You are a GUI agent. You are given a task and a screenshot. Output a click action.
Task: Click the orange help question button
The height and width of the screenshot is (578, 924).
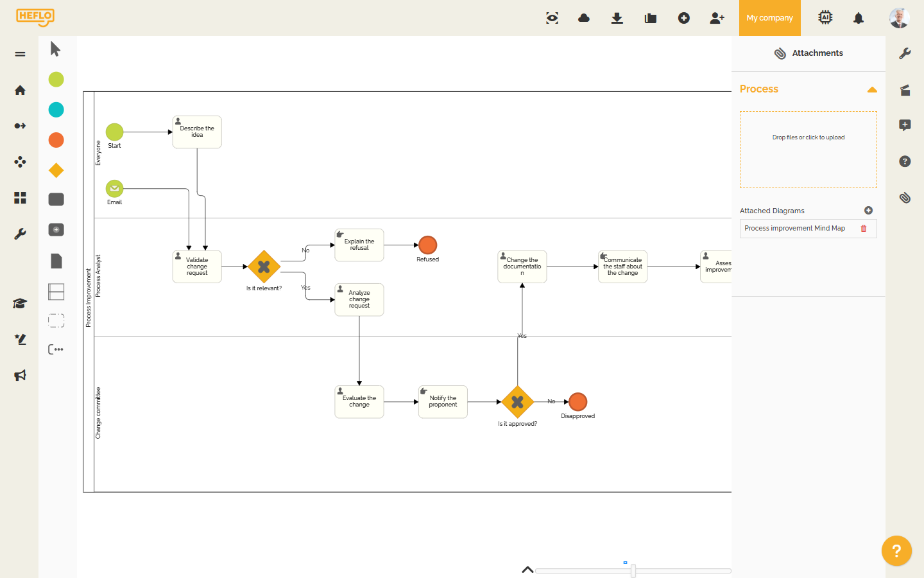point(896,550)
